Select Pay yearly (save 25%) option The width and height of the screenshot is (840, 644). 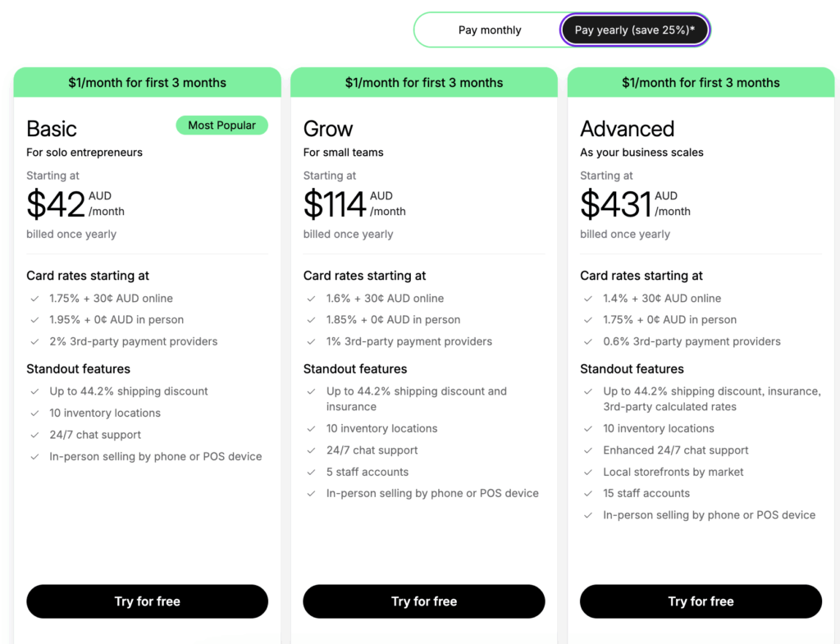(x=634, y=30)
